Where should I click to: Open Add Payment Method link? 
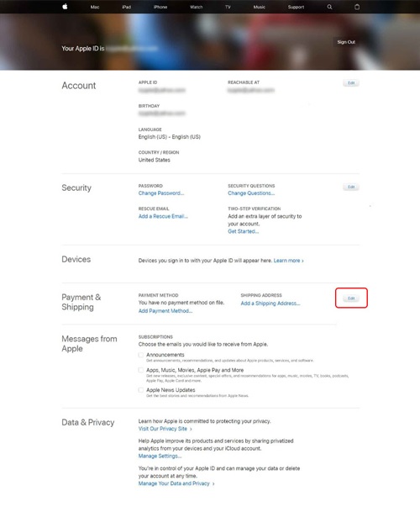(165, 311)
